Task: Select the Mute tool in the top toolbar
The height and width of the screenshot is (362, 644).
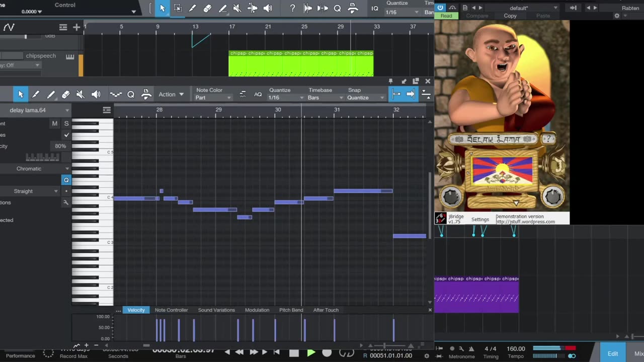Action: pyautogui.click(x=237, y=8)
